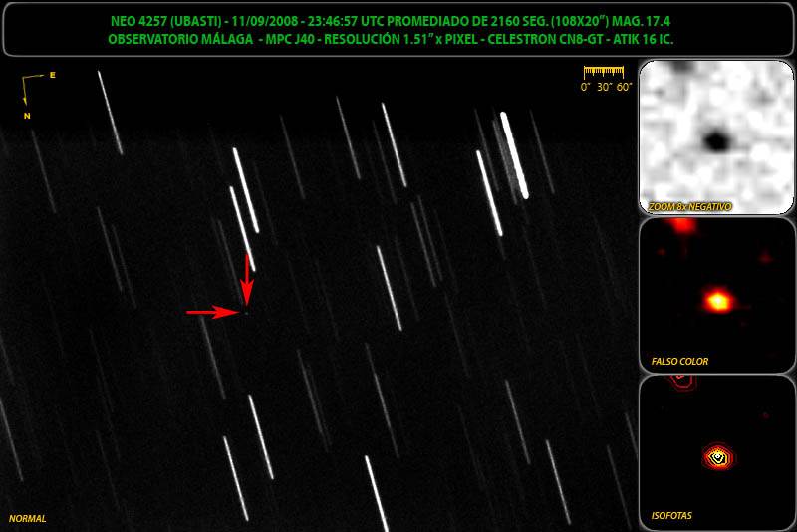Click the ISOFOTAS label
Screen dimensions: 797x532
tap(671, 516)
